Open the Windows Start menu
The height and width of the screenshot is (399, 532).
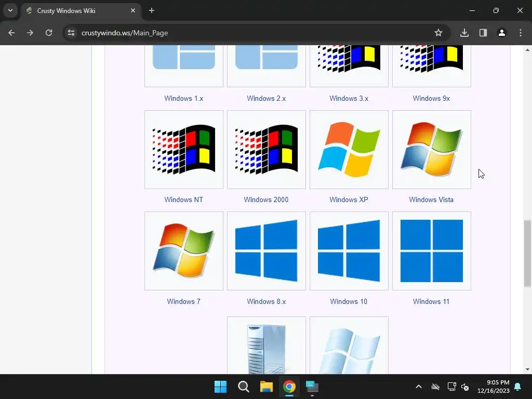coord(220,387)
